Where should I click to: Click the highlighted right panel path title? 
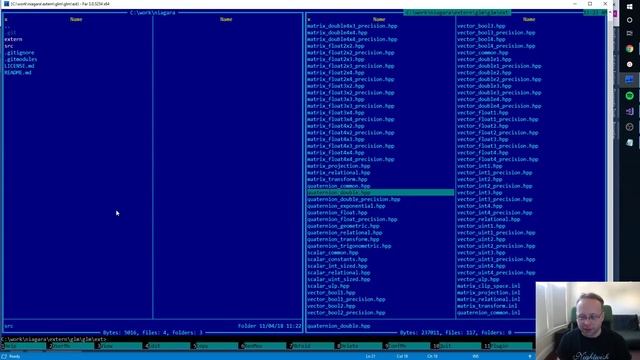click(x=457, y=13)
